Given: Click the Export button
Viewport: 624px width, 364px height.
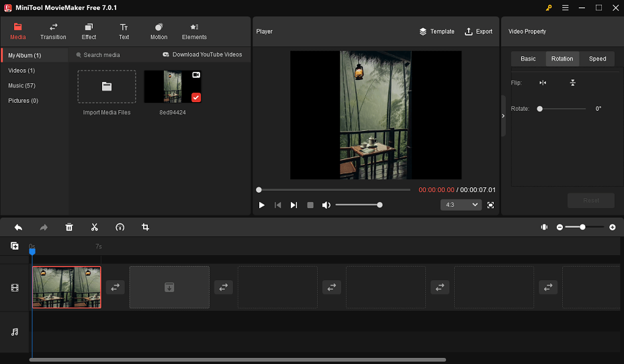Looking at the screenshot, I should tap(479, 32).
